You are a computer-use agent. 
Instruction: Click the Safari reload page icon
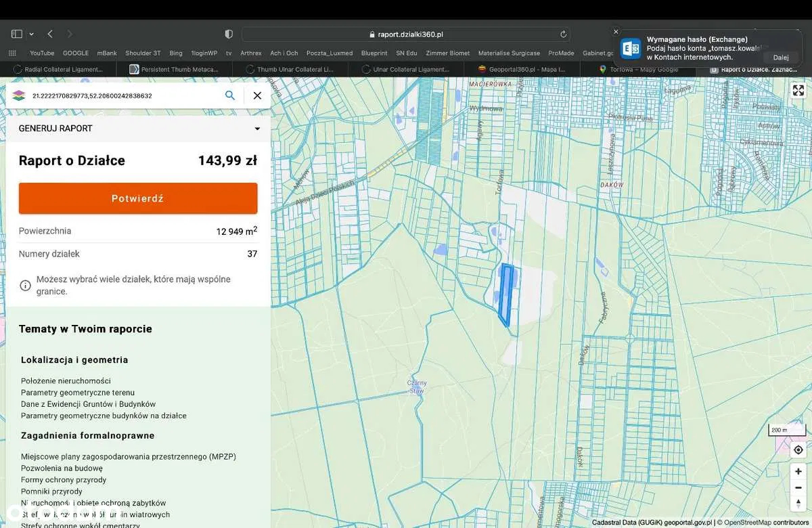[563, 35]
